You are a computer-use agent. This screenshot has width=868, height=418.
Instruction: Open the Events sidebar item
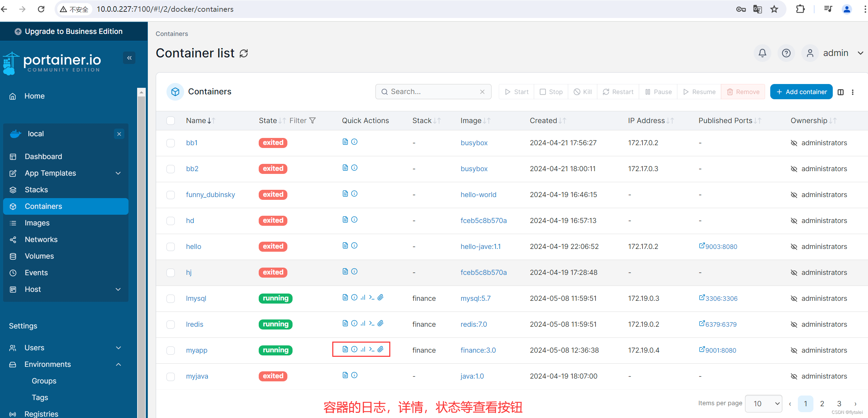66,273
